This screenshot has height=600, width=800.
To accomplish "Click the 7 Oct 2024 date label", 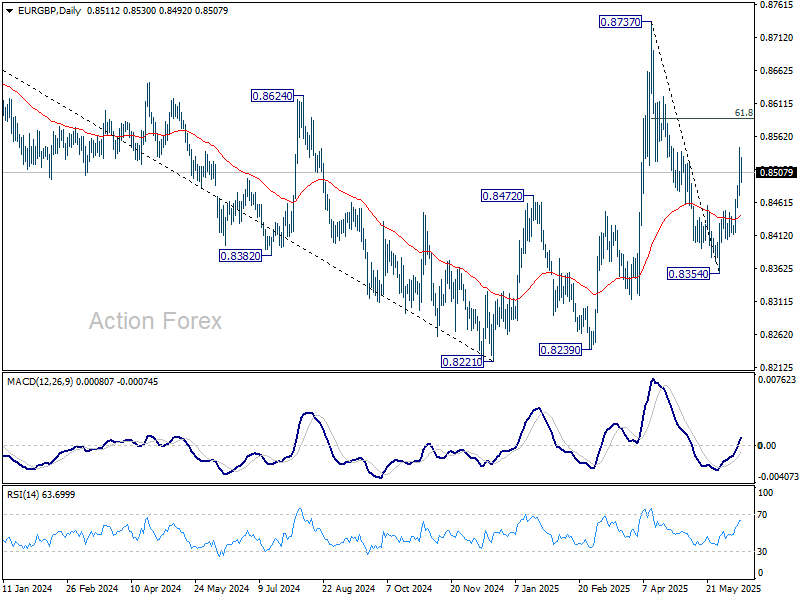I will [x=409, y=588].
